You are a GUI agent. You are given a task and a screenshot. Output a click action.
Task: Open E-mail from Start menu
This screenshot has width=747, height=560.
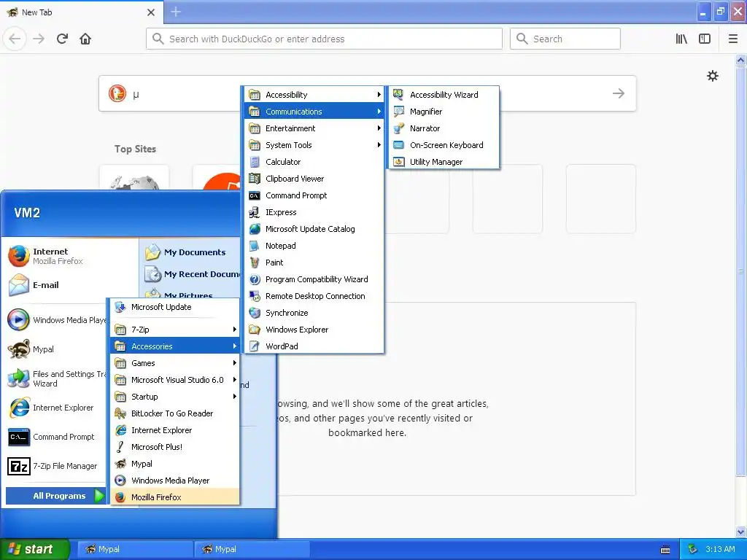pyautogui.click(x=71, y=285)
